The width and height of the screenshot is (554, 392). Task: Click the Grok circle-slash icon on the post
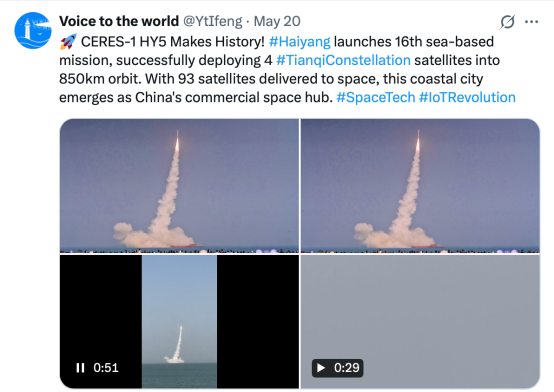(507, 22)
